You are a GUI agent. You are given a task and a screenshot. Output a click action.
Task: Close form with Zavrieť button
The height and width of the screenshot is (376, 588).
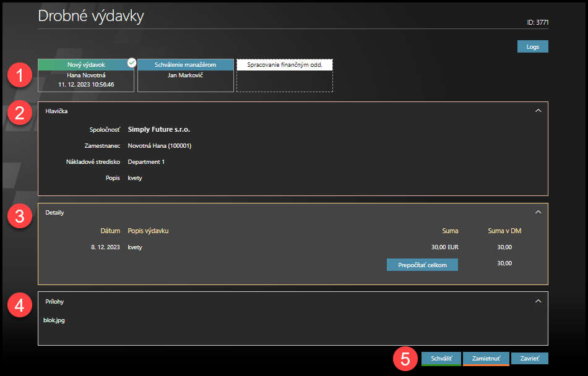click(529, 359)
